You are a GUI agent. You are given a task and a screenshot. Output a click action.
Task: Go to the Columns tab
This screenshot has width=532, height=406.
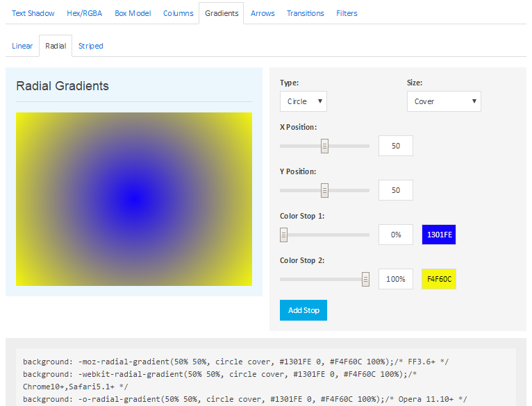178,13
